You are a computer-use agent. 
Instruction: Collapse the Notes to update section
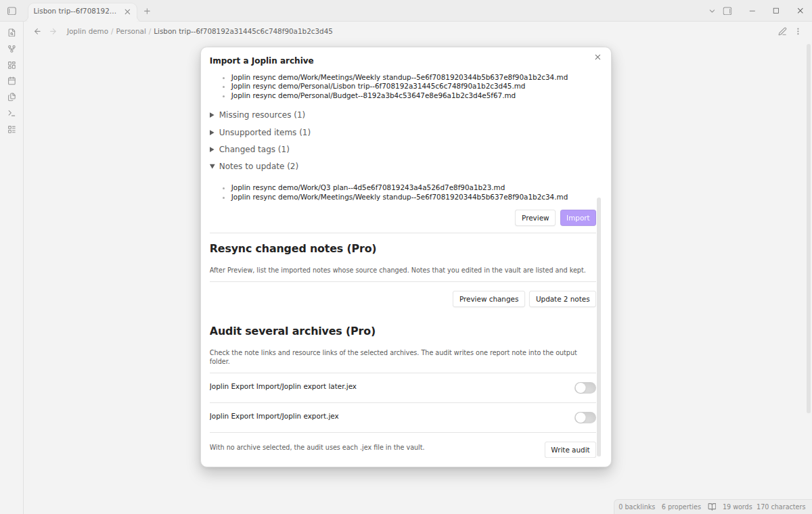pos(254,166)
